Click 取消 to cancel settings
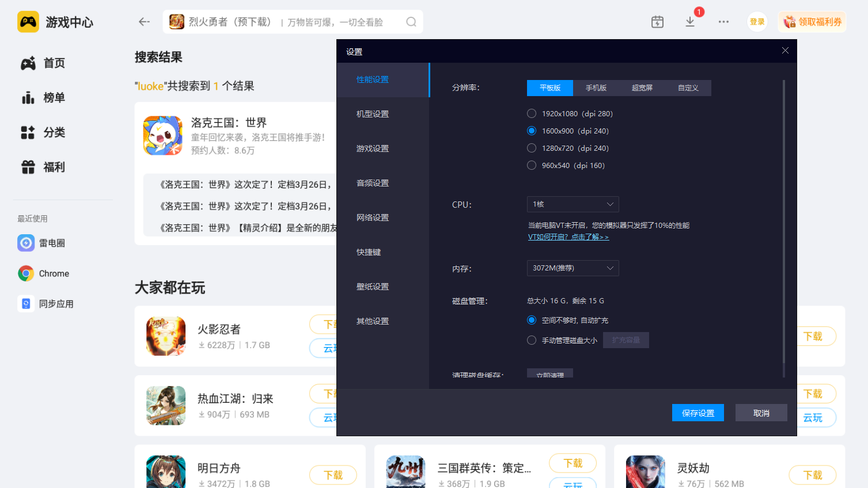This screenshot has width=868, height=488. pyautogui.click(x=761, y=413)
